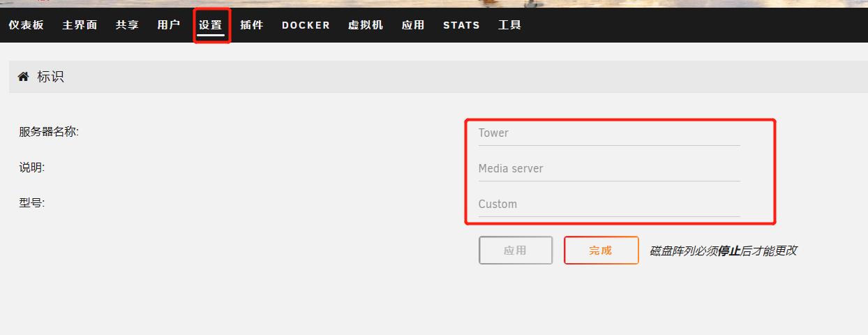Open the 仪表板 dashboard tab
The width and height of the screenshot is (868, 335).
click(x=26, y=25)
